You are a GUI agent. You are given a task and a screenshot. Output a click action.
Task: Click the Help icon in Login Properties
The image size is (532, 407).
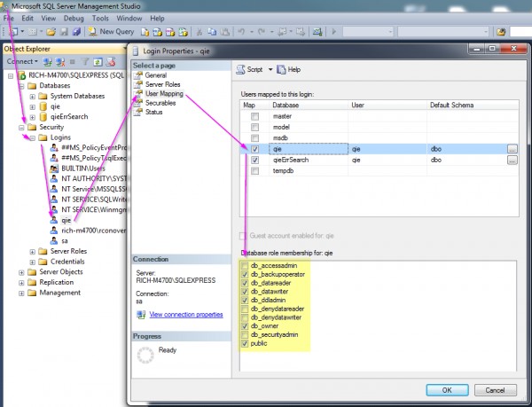[x=281, y=69]
